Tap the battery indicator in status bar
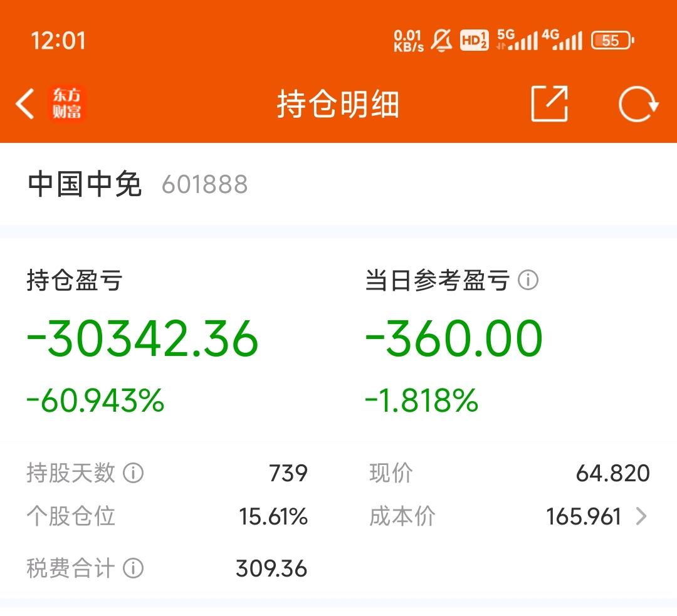This screenshot has height=616, width=677. coord(612,41)
